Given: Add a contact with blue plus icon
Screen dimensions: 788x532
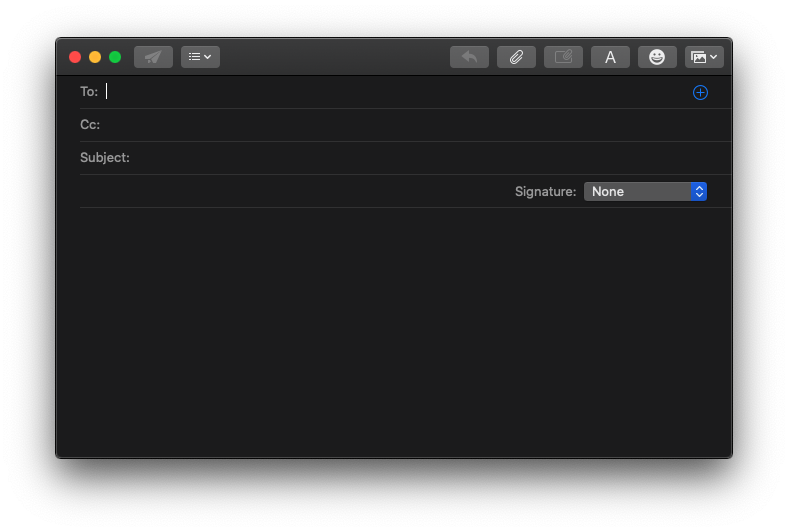Looking at the screenshot, I should point(700,92).
